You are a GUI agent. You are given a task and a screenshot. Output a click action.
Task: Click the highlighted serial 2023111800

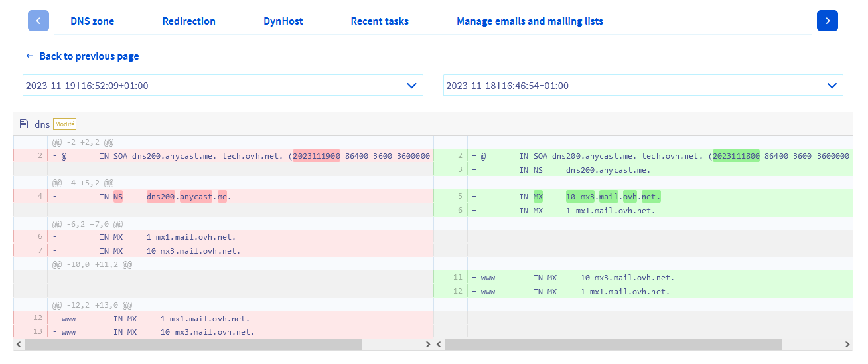(x=736, y=156)
